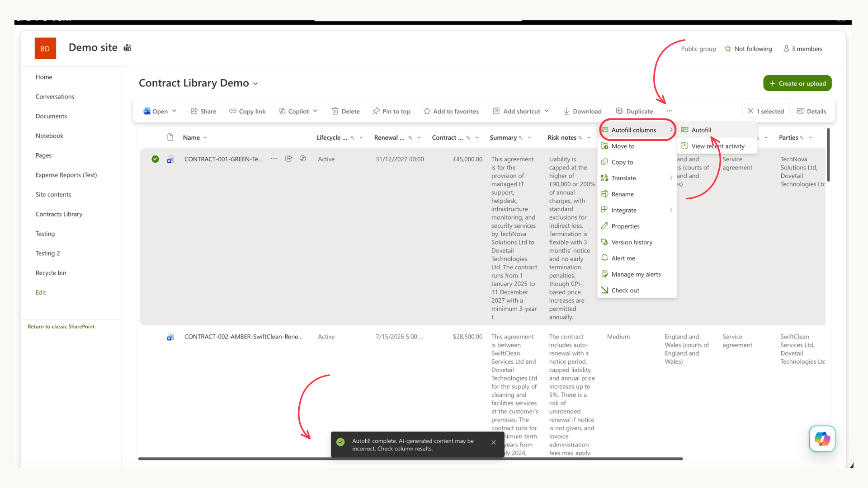This screenshot has width=868, height=488.
Task: Open Properties from the menu
Action: (x=637, y=226)
